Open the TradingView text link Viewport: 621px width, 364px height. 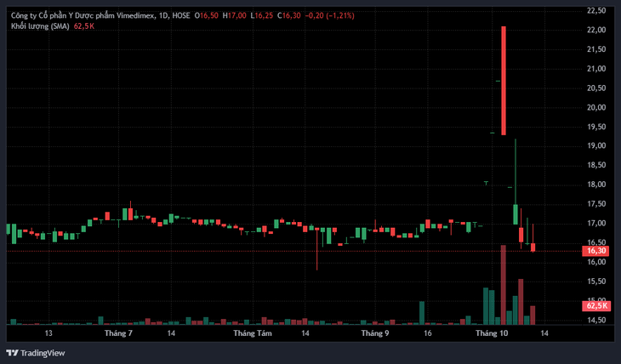[43, 353]
